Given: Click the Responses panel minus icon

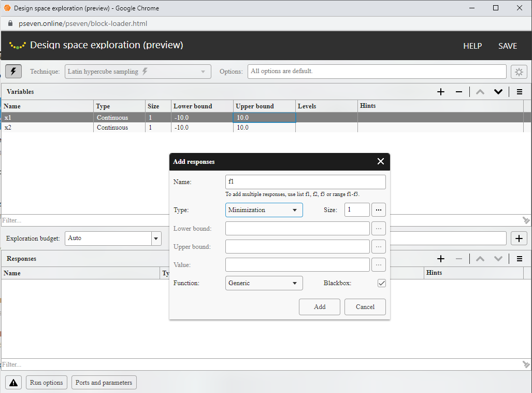Looking at the screenshot, I should point(459,259).
